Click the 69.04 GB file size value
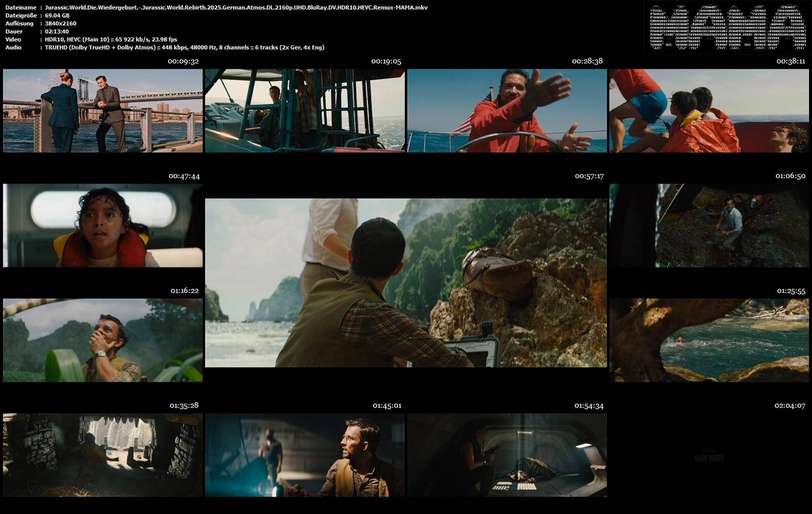 [57, 15]
